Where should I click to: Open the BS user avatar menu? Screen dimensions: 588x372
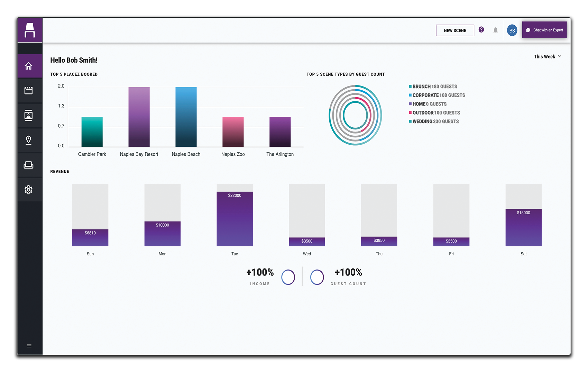point(512,30)
